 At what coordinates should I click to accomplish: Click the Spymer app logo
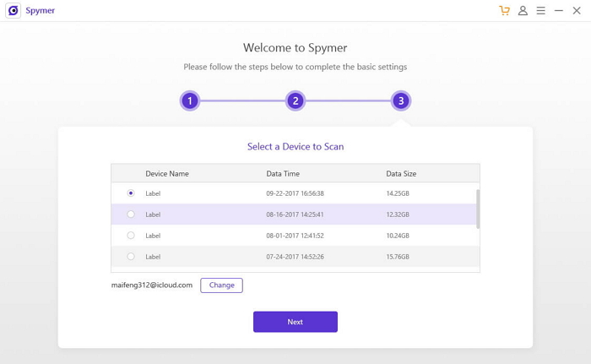click(13, 11)
